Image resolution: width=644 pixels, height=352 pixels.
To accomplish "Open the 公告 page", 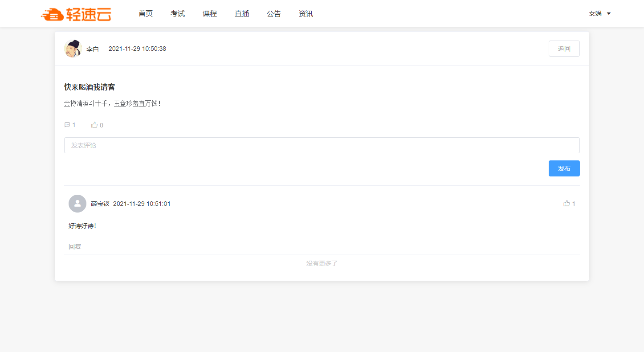I will point(274,14).
